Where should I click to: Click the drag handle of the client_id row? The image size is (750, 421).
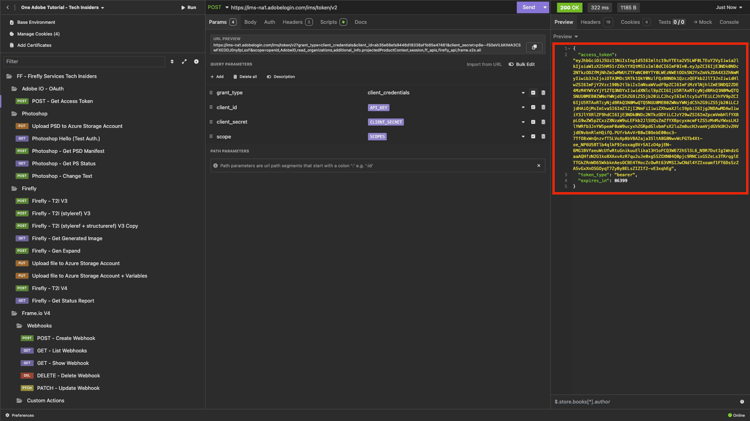(211, 108)
